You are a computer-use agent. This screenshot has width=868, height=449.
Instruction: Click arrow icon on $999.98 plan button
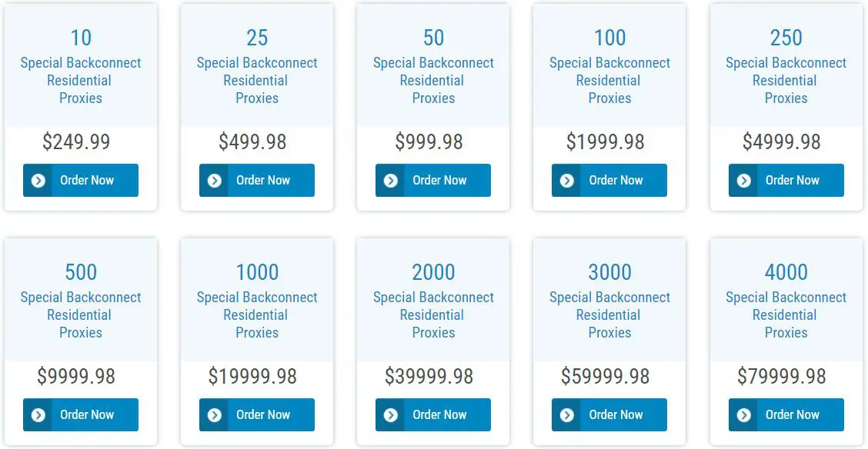point(390,181)
